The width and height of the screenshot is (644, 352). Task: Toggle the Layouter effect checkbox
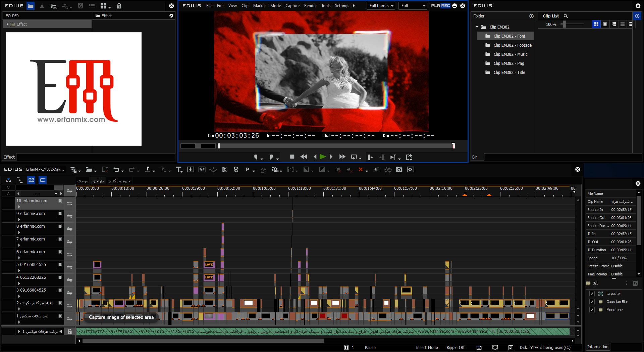point(592,294)
